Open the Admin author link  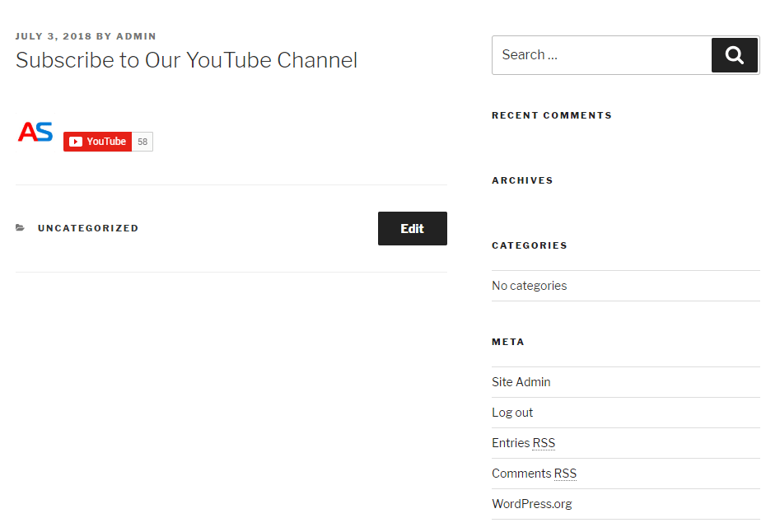coord(136,36)
